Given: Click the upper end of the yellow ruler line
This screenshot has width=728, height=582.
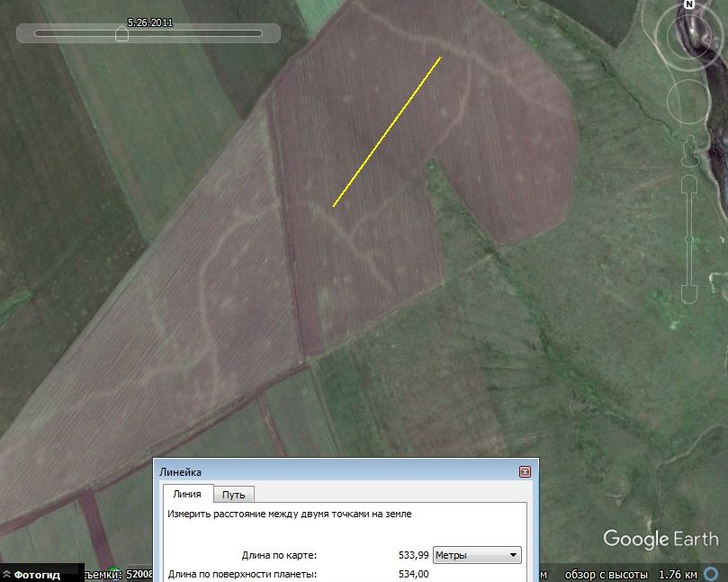Looking at the screenshot, I should click(441, 58).
